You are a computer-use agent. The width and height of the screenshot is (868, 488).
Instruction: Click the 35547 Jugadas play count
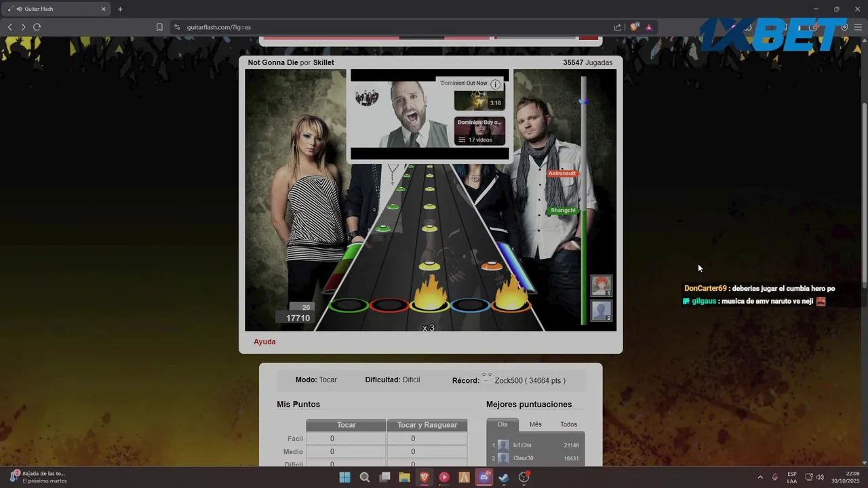[588, 62]
